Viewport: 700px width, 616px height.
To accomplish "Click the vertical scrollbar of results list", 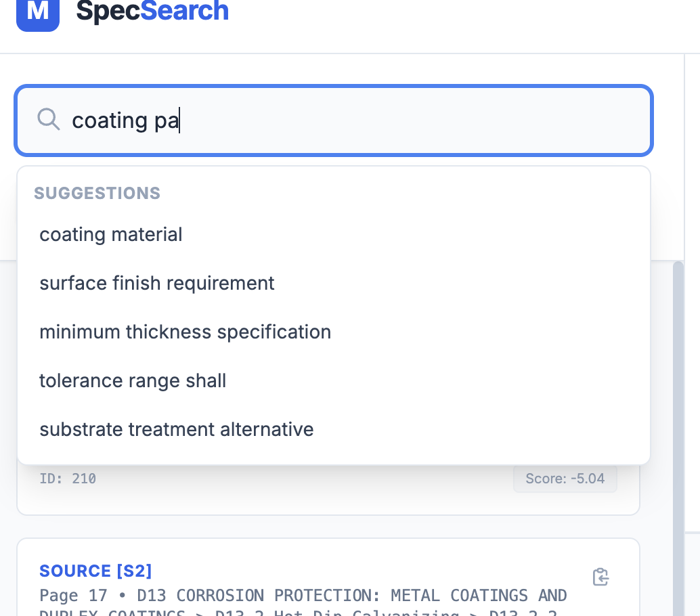I will point(678,406).
